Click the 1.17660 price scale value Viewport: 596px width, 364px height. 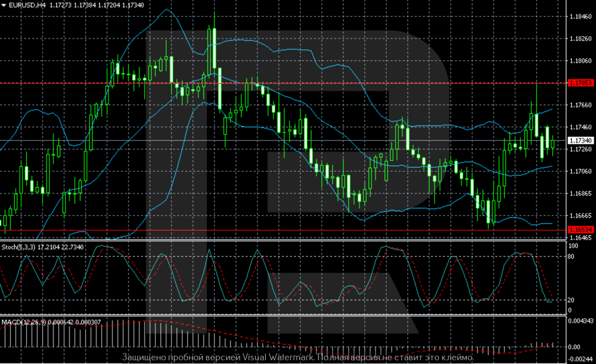point(580,105)
